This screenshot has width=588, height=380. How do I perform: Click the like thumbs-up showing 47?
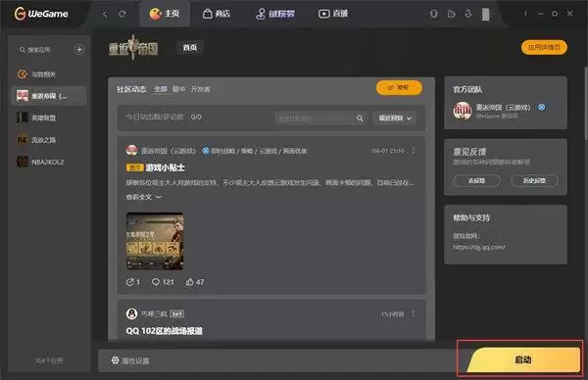[x=195, y=282]
